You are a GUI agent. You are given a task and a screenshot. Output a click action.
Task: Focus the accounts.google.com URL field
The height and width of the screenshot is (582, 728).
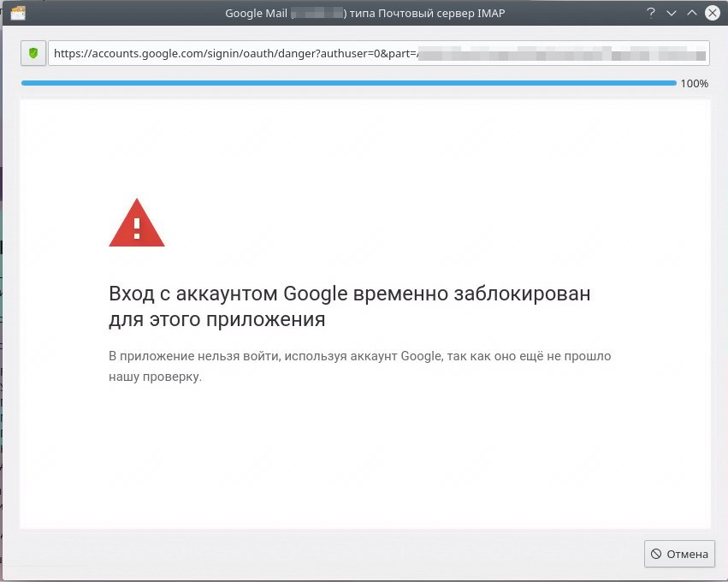[x=379, y=53]
